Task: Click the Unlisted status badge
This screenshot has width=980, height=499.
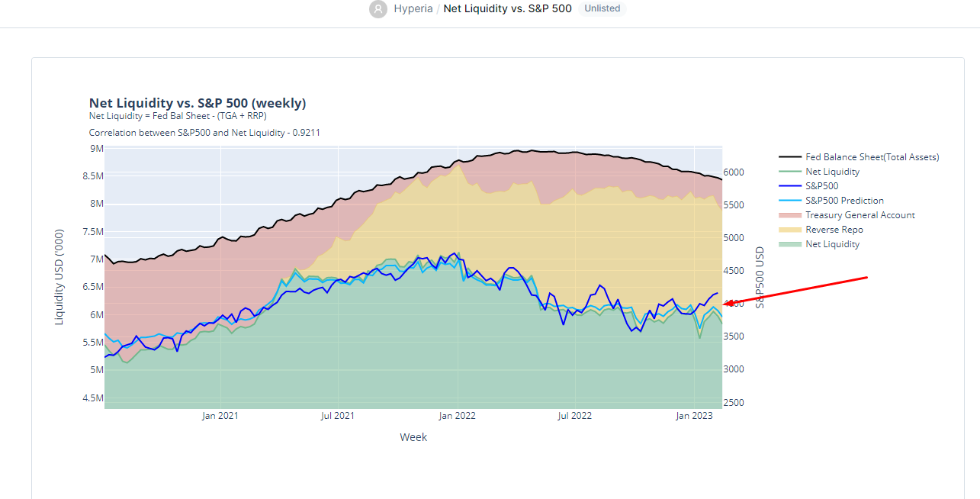Action: tap(602, 8)
